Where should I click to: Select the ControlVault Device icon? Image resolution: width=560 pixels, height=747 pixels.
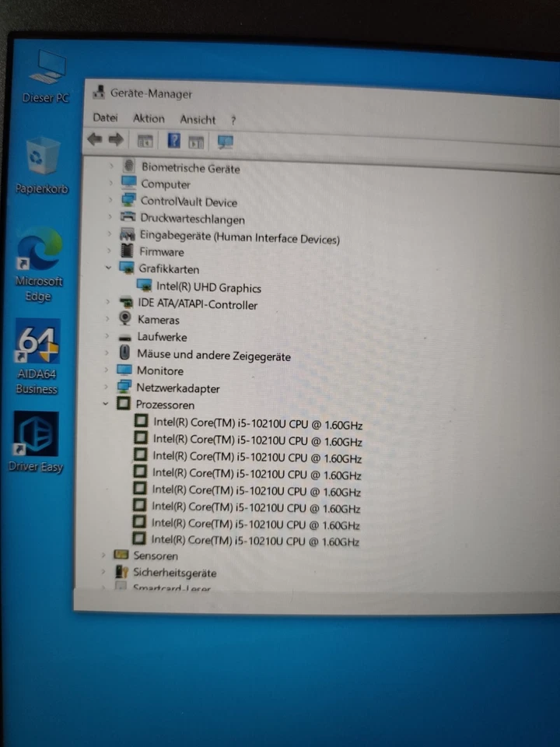pos(128,200)
